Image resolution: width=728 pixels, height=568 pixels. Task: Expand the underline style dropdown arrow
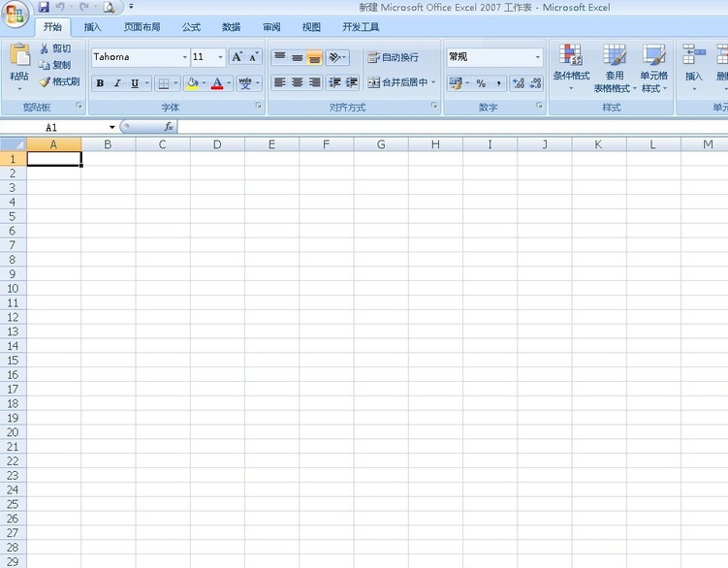pos(146,83)
